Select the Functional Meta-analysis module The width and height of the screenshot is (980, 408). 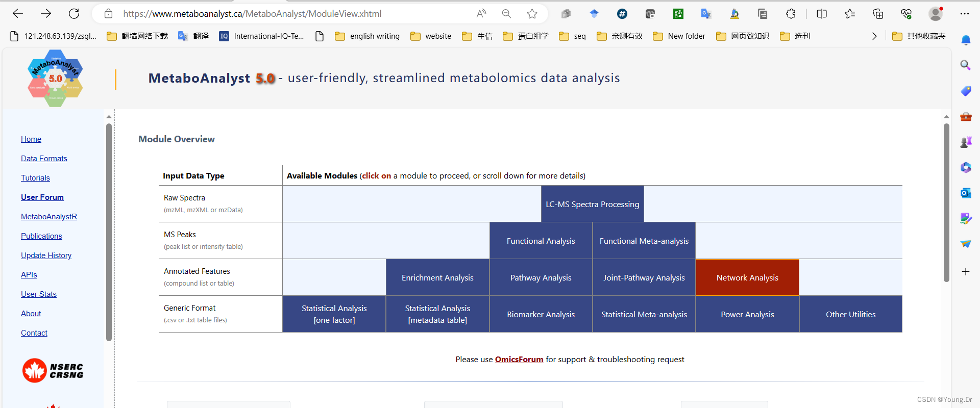644,241
